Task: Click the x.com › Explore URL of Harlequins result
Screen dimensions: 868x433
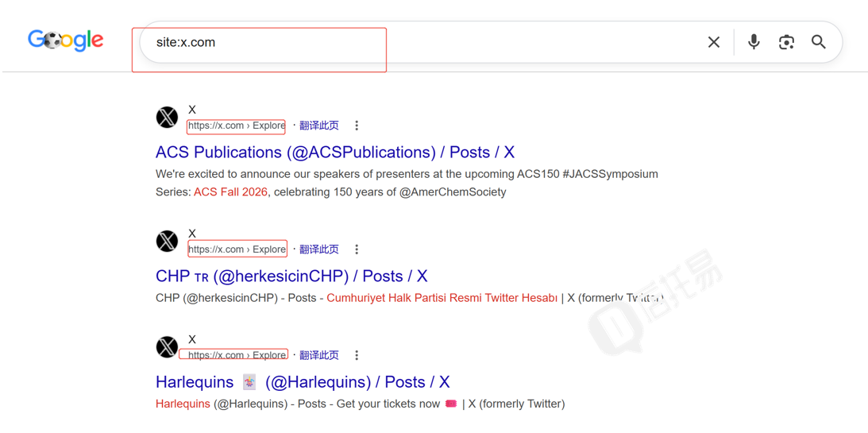Action: (237, 355)
